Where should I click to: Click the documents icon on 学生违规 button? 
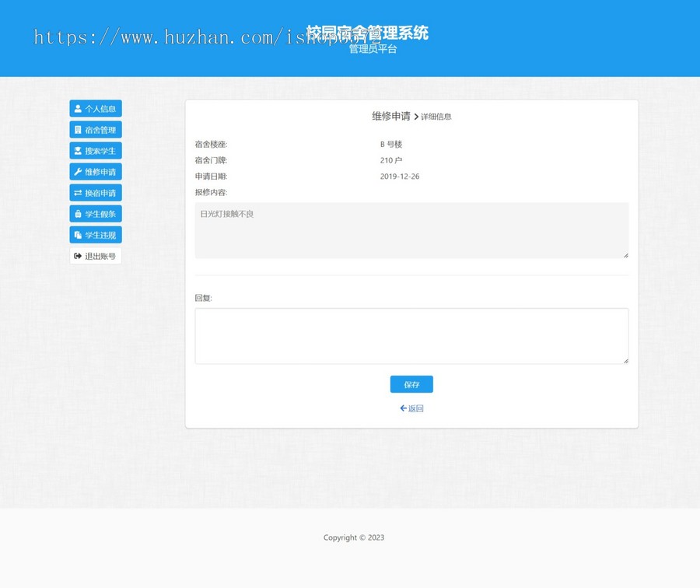point(78,235)
